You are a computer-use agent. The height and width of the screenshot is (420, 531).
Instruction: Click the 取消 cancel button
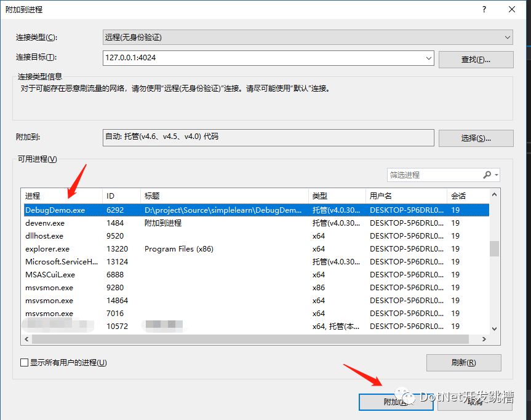(x=475, y=402)
